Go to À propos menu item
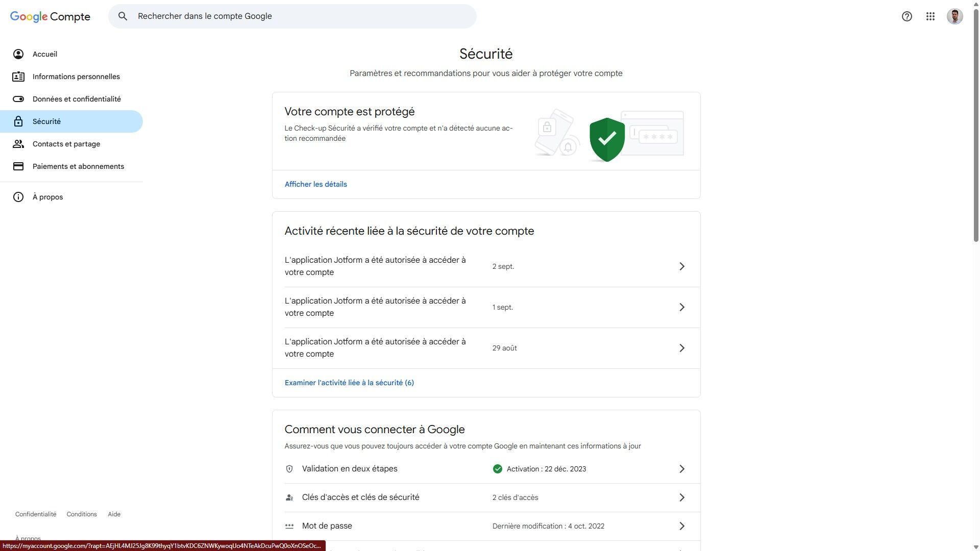 point(47,197)
